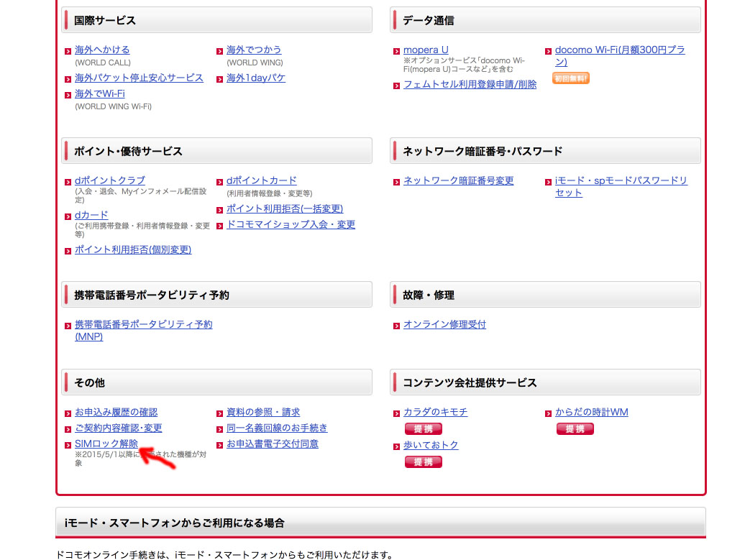Click red arrow icon beside オンライン修理受付
Viewport: 745px width, 560px height.
click(x=397, y=326)
